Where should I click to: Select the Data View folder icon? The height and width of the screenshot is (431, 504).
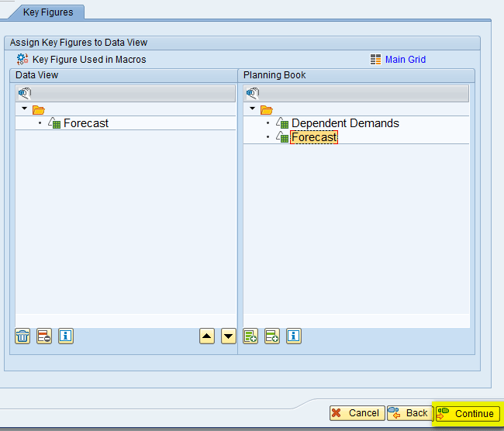(x=39, y=110)
